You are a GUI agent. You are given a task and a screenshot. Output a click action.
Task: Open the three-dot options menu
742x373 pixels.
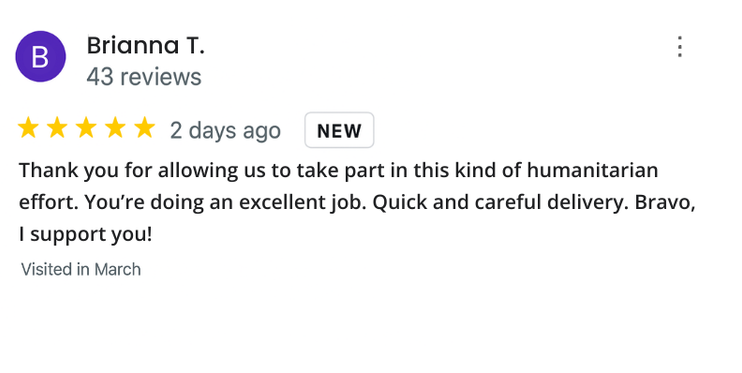680,47
